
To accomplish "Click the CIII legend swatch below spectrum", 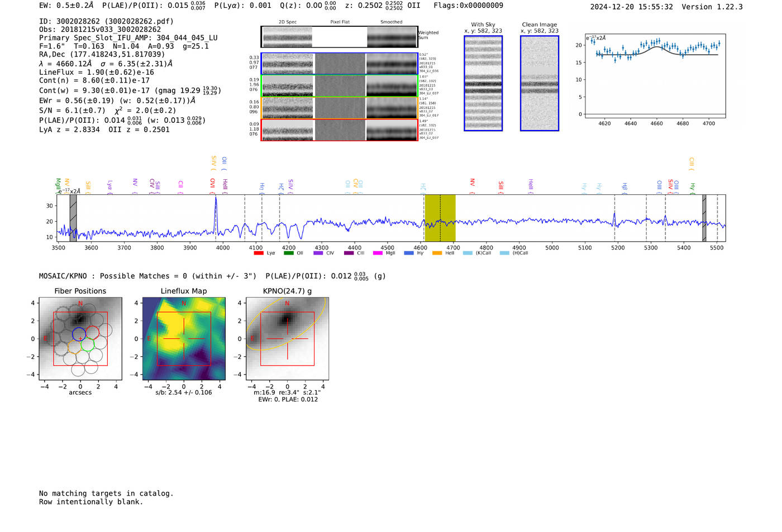I will (349, 253).
